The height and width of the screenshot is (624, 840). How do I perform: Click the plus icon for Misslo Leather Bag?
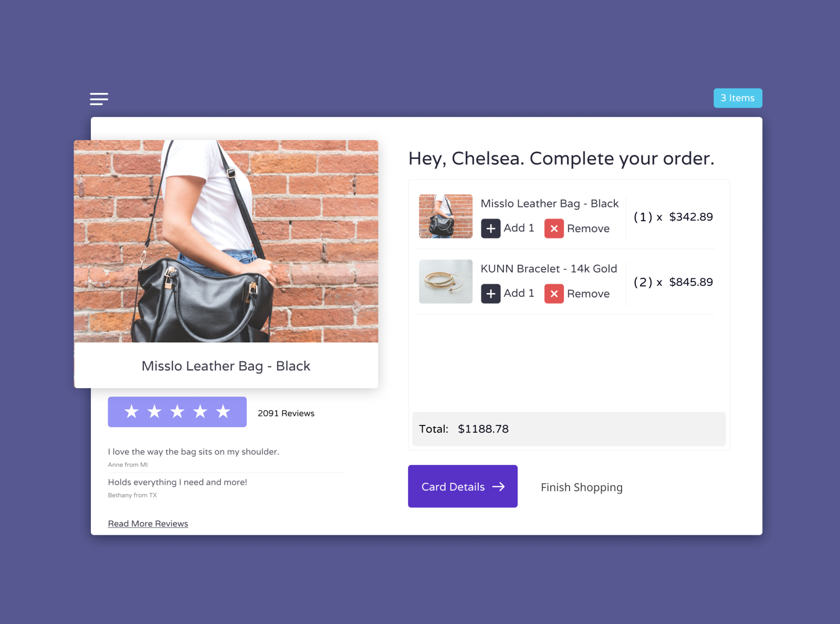(491, 228)
